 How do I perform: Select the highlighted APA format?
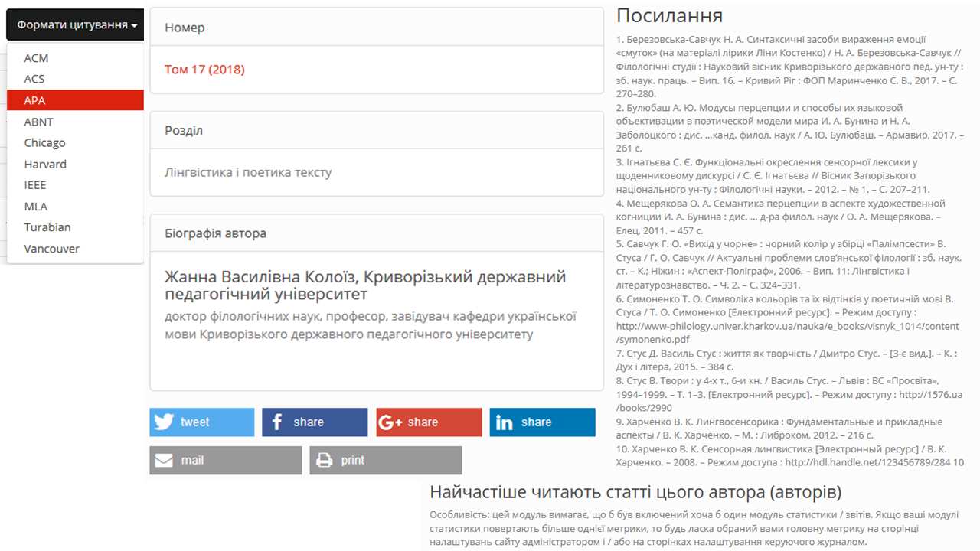pos(34,100)
